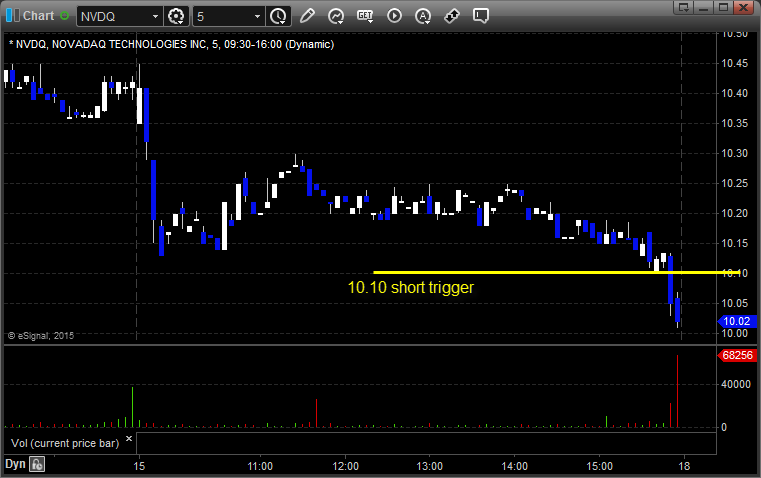Open the studies menu with the line-chart circle icon
761x478 pixels.
pyautogui.click(x=336, y=16)
